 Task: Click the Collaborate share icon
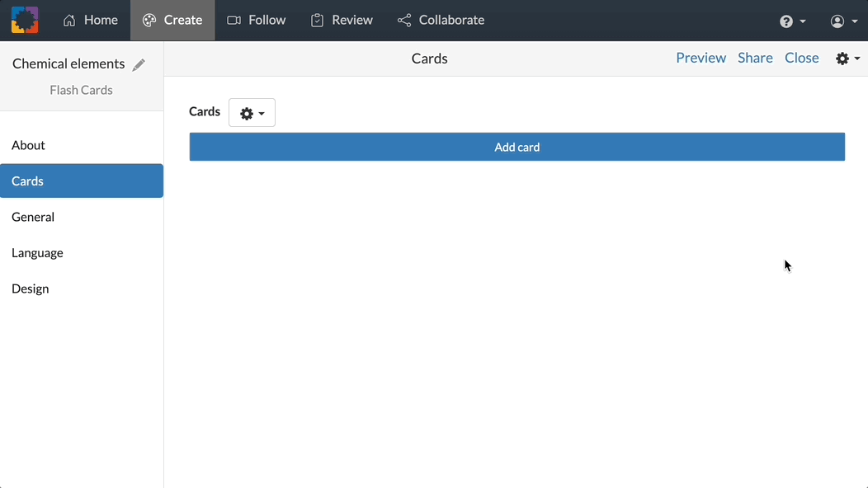[404, 19]
